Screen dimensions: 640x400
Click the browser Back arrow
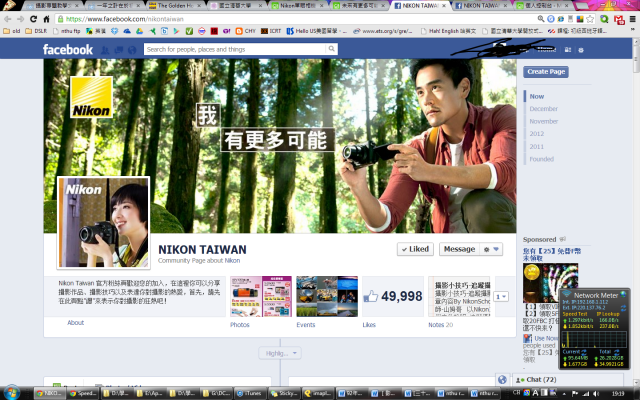tap(7, 19)
